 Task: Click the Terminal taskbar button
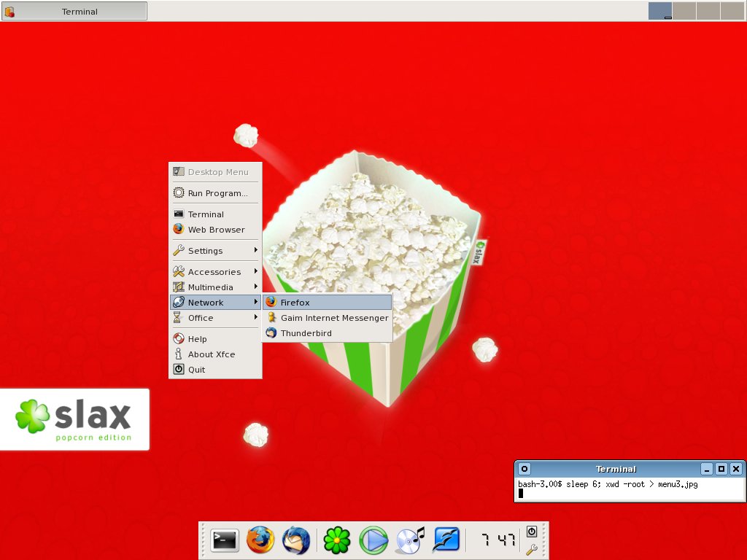[x=74, y=11]
